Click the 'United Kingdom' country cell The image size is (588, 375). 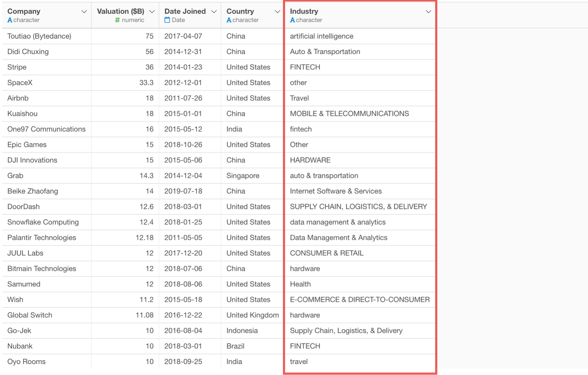pyautogui.click(x=252, y=315)
